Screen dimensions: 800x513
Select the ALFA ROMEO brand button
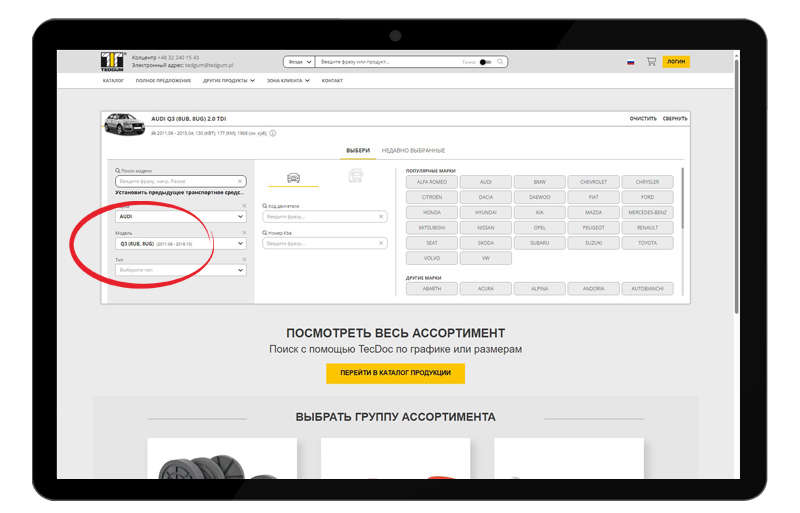432,182
